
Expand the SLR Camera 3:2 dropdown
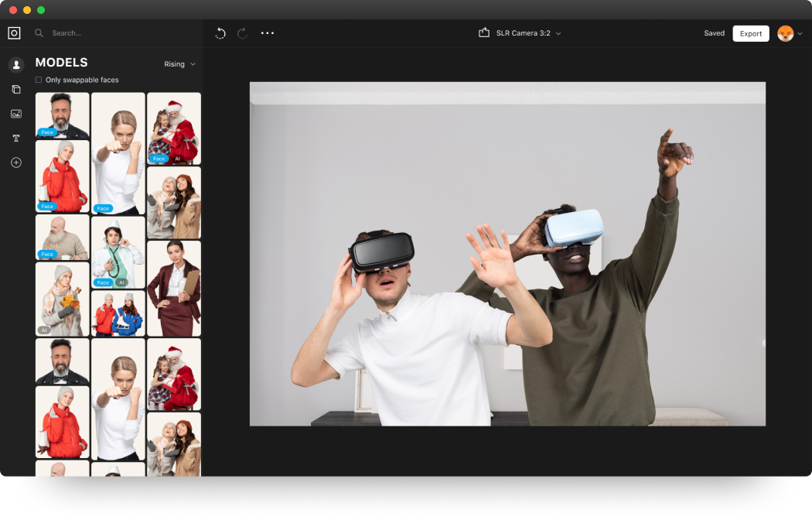click(x=529, y=33)
